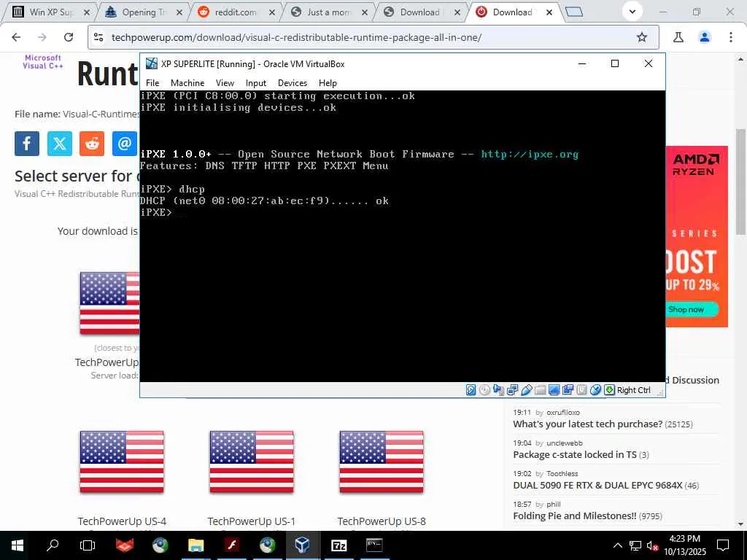This screenshot has width=747, height=560.
Task: Close the Win XP Sup browser tab
Action: [x=87, y=12]
